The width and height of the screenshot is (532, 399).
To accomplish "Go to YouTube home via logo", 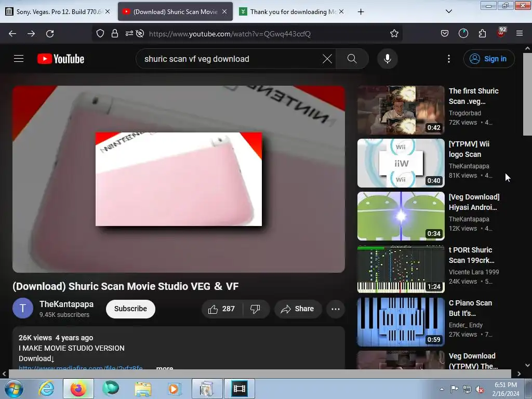I will pyautogui.click(x=61, y=59).
